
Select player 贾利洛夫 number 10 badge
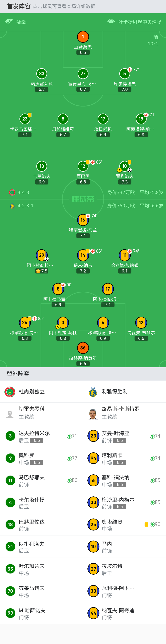click(x=124, y=166)
